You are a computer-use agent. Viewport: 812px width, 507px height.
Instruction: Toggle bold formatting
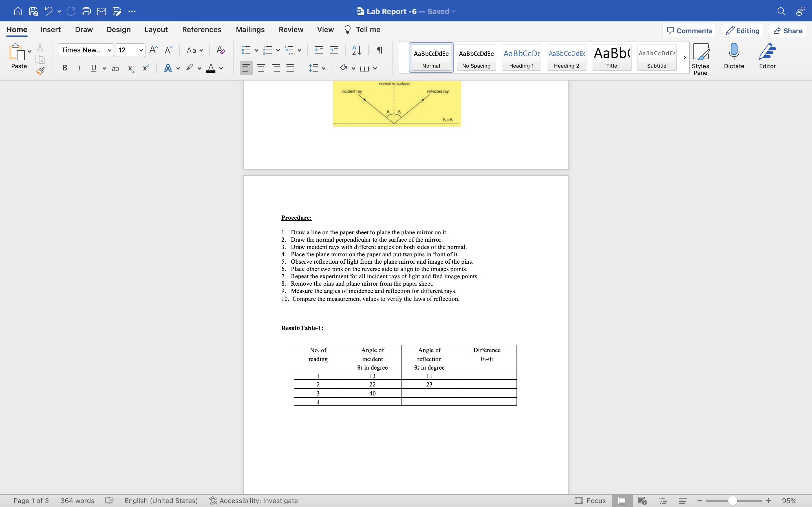click(x=65, y=68)
